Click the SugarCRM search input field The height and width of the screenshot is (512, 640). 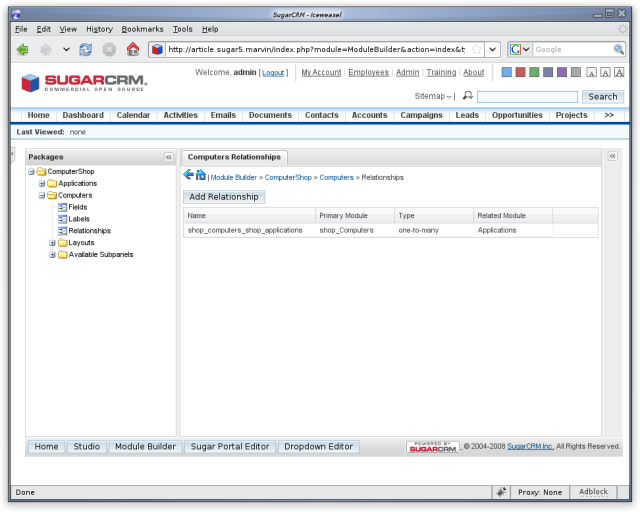point(527,97)
